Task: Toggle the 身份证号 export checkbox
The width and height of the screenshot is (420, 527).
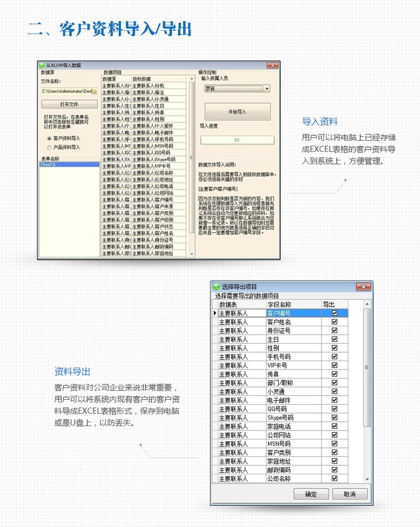Action: point(334,330)
